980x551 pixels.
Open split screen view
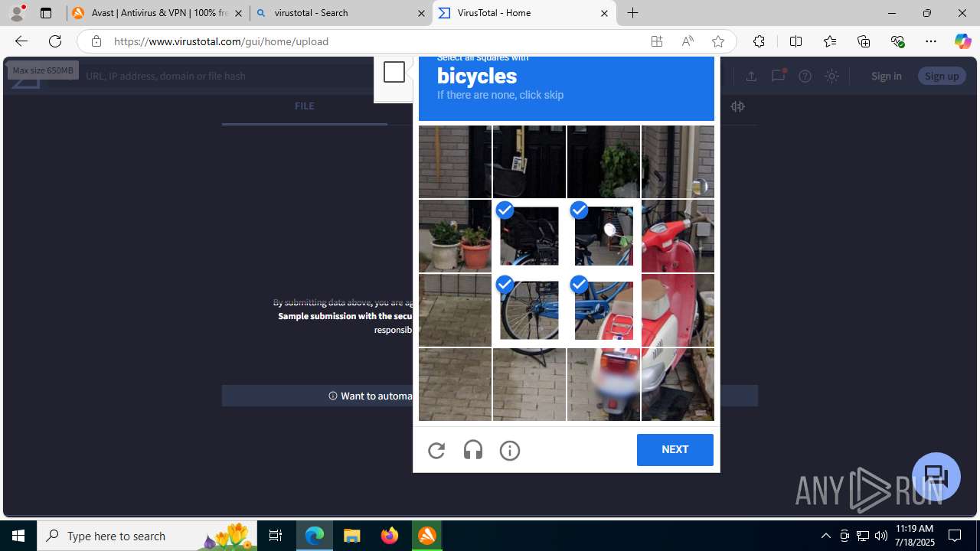(795, 41)
